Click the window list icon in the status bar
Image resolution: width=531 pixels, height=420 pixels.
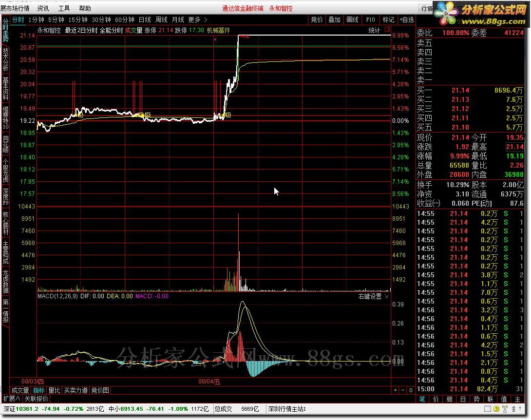[x=487, y=409]
